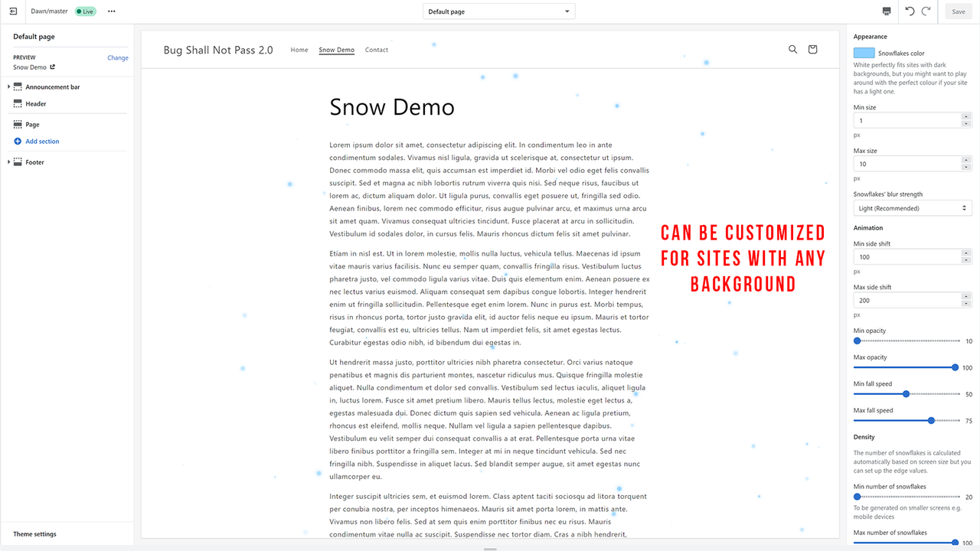This screenshot has height=551, width=980.
Task: Click the Home navigation link
Action: [299, 50]
